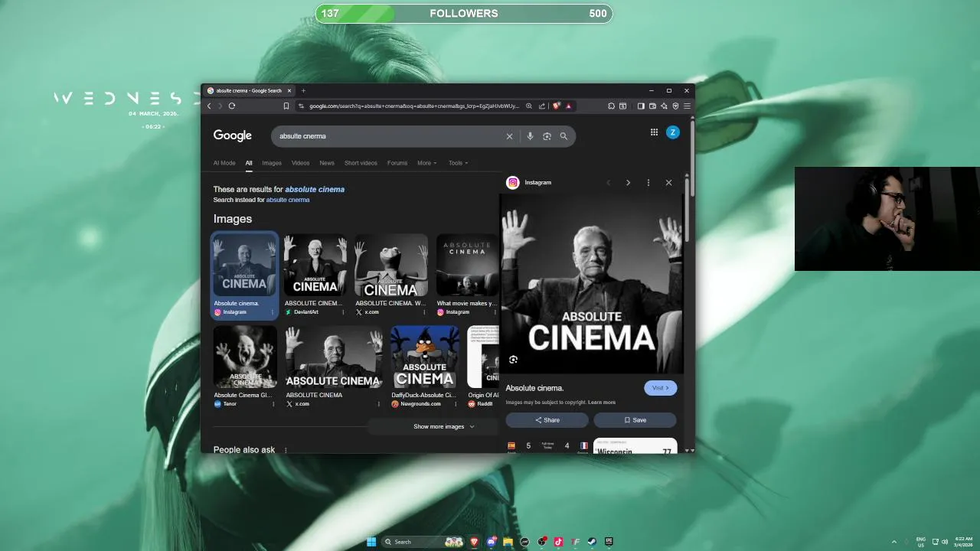This screenshot has width=980, height=551.
Task: Open TikTok app on taskbar
Action: (x=558, y=542)
